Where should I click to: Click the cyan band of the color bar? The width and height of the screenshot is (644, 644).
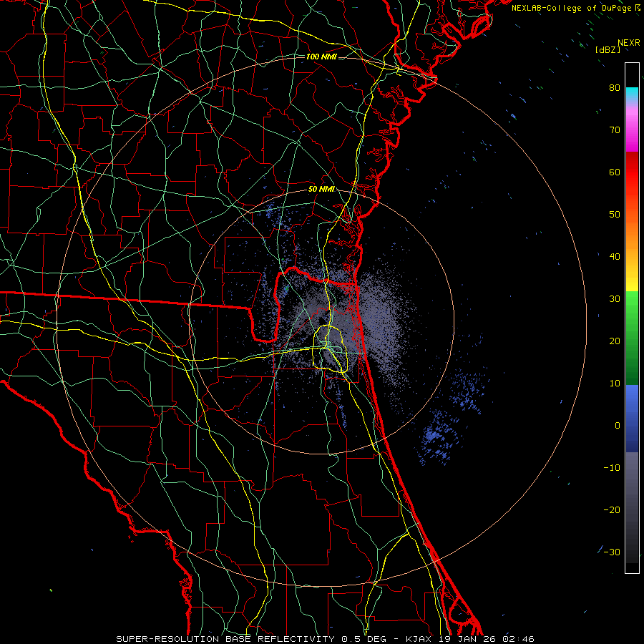[x=632, y=94]
